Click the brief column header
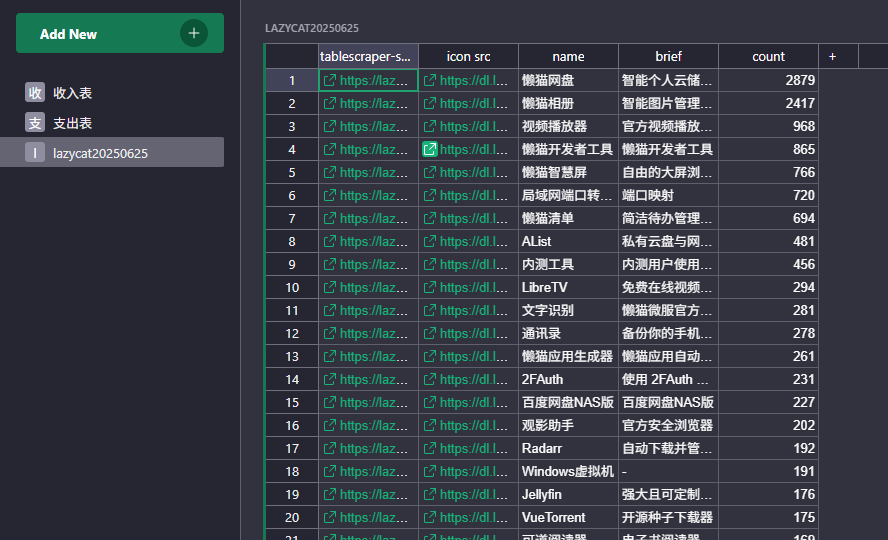Screen dimensions: 888x540 point(668,57)
